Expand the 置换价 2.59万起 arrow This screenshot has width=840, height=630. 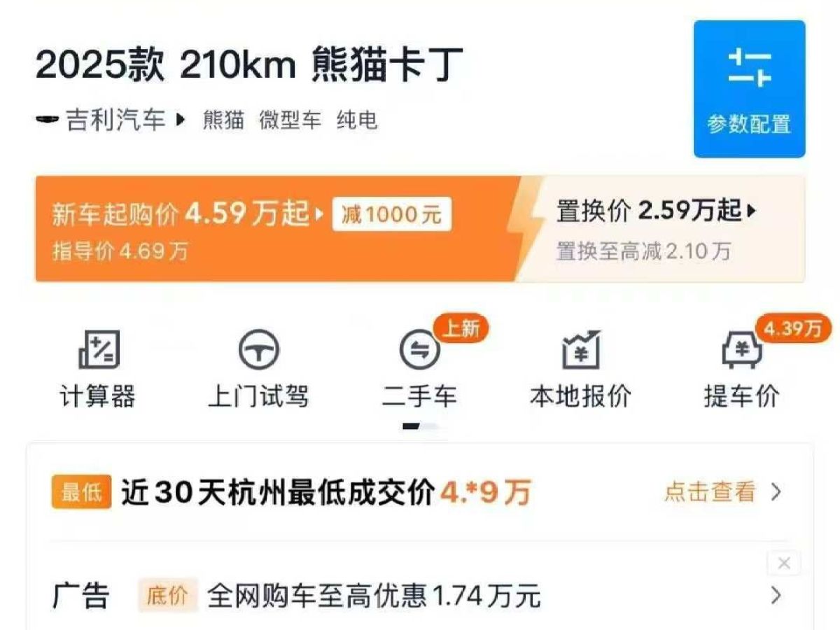click(x=752, y=210)
